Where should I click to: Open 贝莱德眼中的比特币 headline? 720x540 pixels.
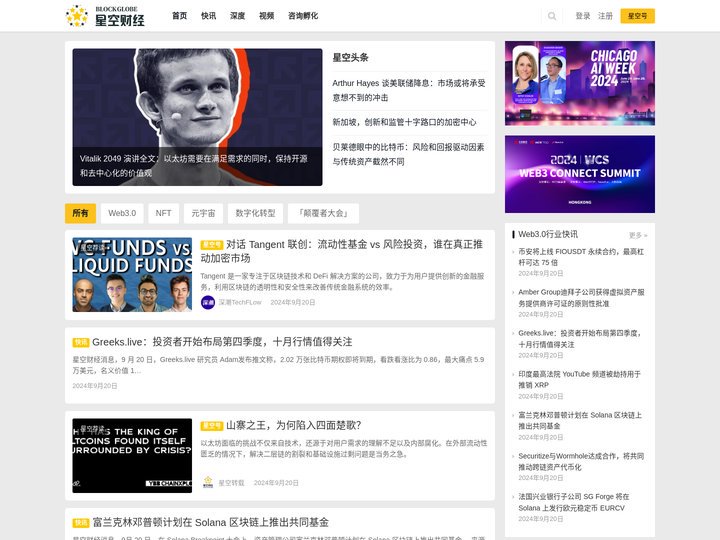pos(409,154)
